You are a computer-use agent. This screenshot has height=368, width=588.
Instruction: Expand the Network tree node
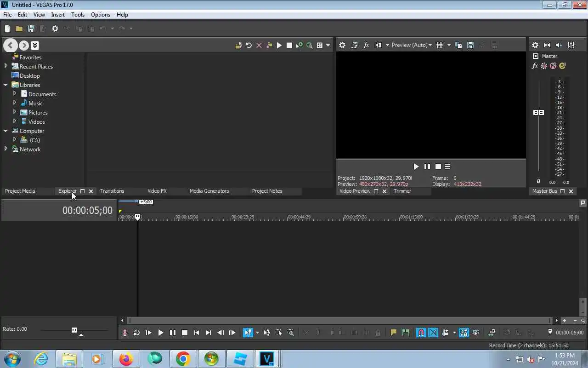click(x=6, y=149)
